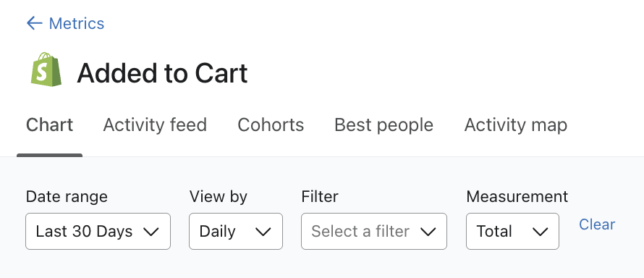Open the Last 30 Days date range dropdown
Viewport: 644px width, 278px height.
pyautogui.click(x=98, y=231)
